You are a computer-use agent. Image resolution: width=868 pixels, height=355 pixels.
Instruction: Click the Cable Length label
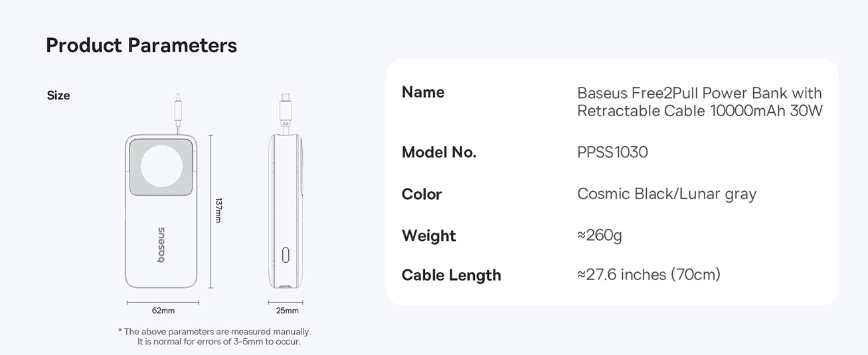coord(452,275)
